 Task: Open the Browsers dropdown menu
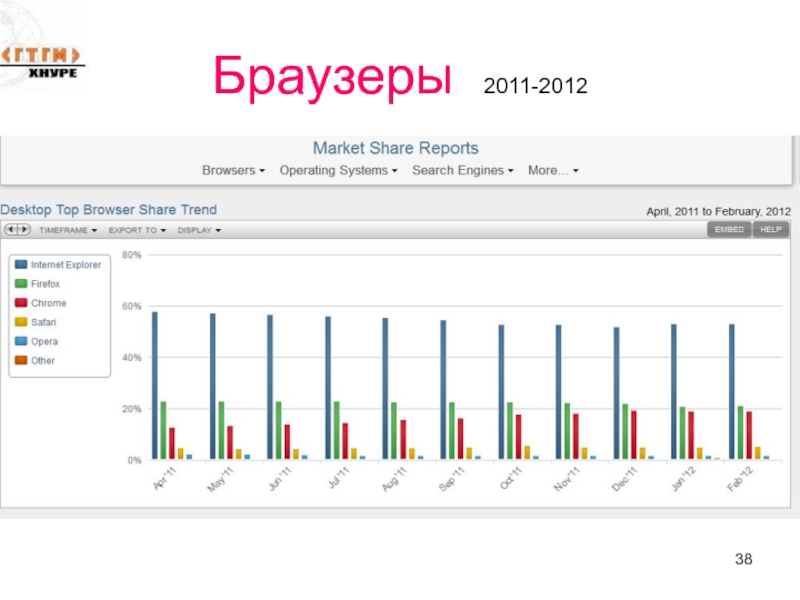tap(233, 171)
